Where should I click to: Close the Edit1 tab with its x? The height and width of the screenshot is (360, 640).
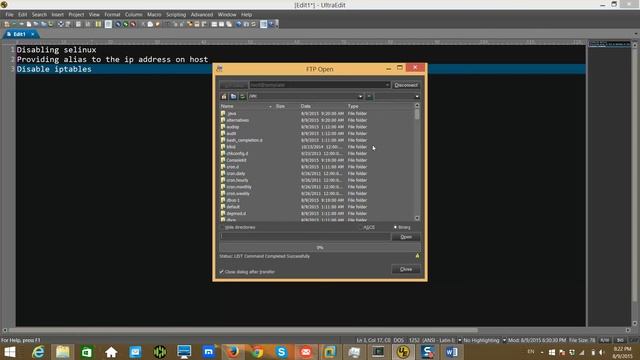click(x=33, y=34)
